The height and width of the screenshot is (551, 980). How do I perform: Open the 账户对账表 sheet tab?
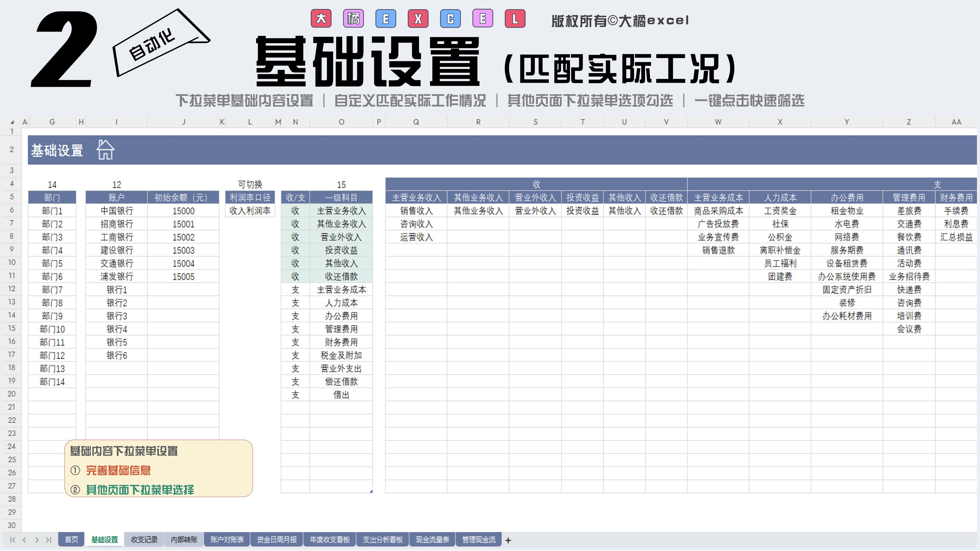(x=227, y=539)
